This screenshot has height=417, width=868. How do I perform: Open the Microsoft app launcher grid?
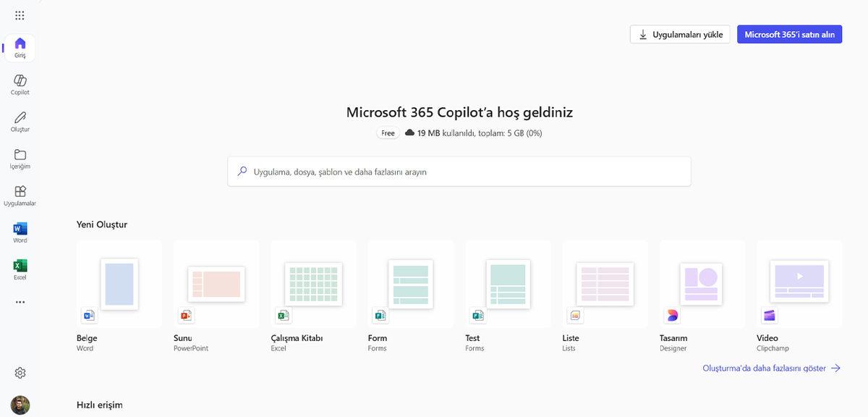(x=19, y=14)
